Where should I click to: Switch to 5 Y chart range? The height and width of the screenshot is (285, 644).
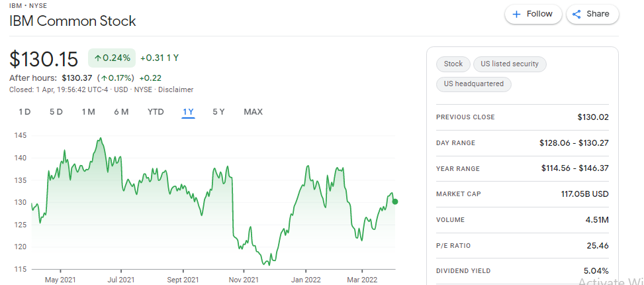218,112
